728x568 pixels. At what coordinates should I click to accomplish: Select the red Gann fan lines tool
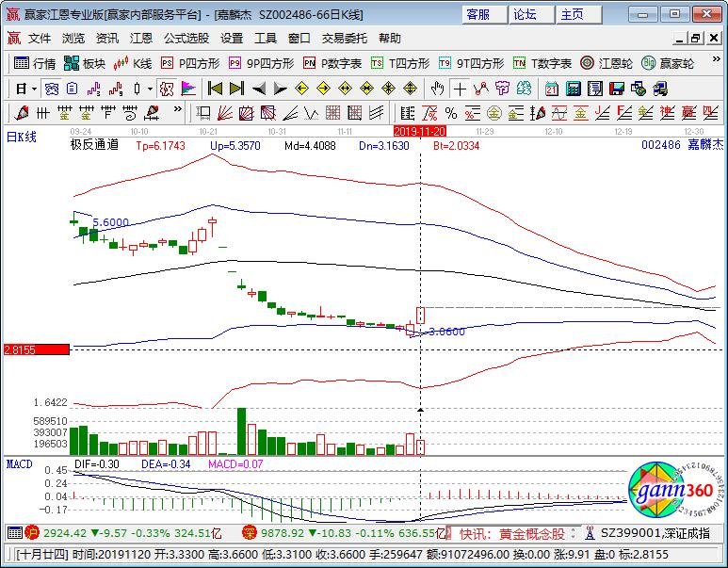coord(225,113)
